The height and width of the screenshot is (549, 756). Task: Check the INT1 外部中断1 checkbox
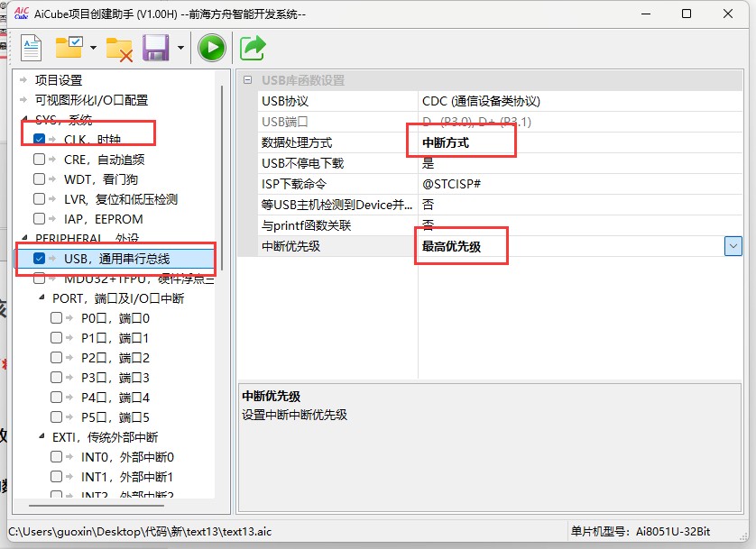[57, 476]
